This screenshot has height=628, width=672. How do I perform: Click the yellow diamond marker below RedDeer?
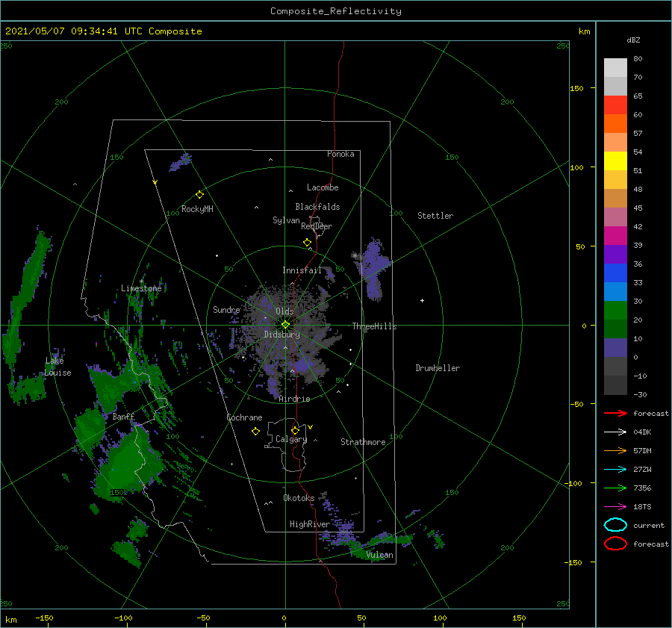pyautogui.click(x=308, y=243)
